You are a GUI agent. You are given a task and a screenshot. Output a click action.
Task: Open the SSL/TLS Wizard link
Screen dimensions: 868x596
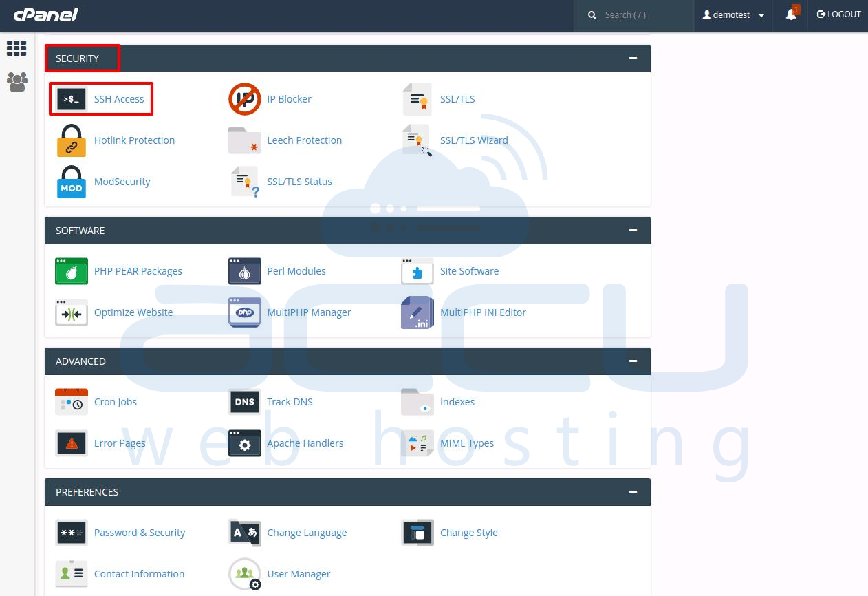pos(474,140)
